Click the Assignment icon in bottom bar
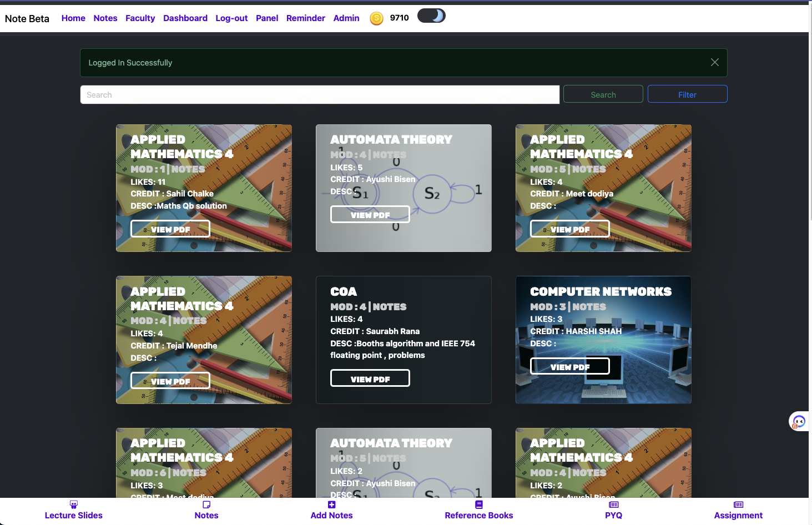Viewport: 812px width, 525px height. coord(739,504)
